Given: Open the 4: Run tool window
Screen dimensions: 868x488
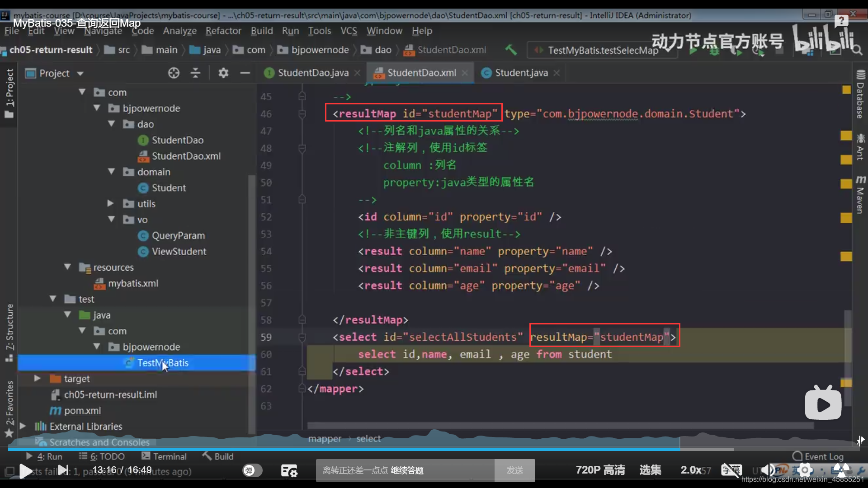Looking at the screenshot, I should point(44,456).
